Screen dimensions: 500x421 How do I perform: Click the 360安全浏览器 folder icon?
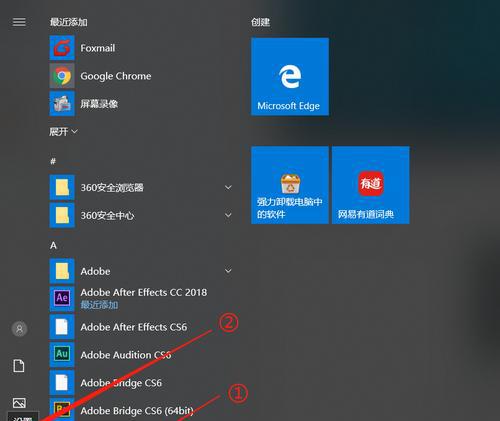(62, 187)
